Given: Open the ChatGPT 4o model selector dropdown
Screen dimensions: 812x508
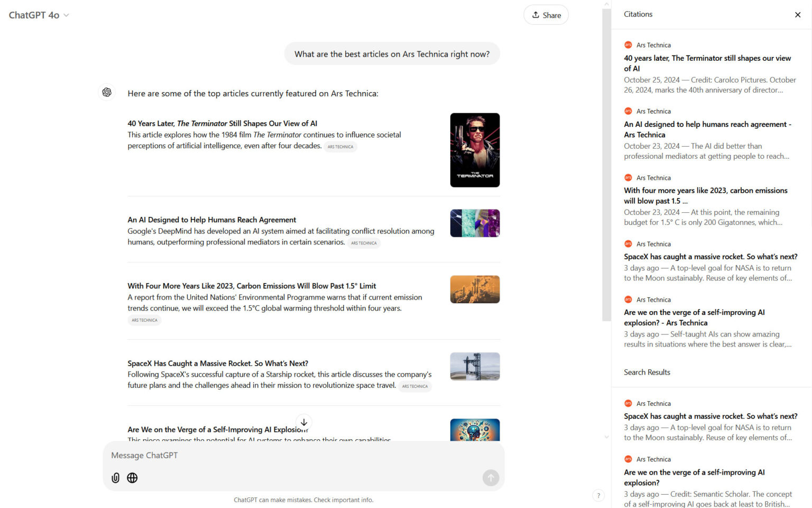Looking at the screenshot, I should click(39, 15).
